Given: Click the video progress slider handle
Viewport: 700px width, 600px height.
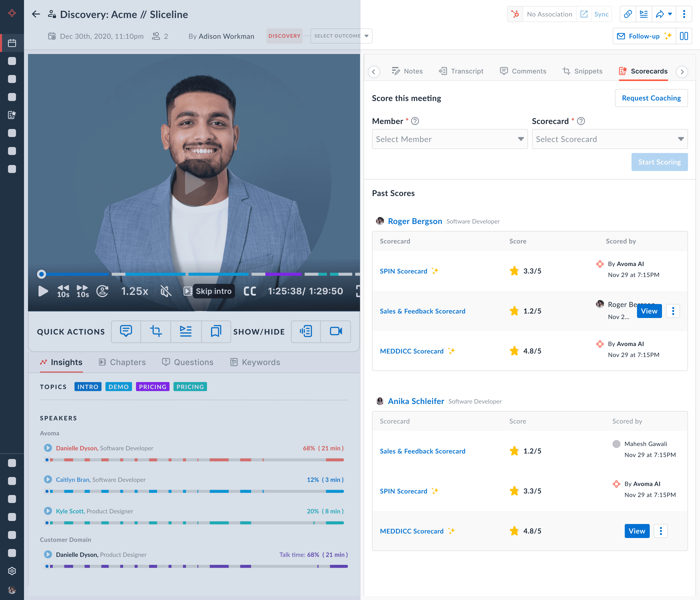Looking at the screenshot, I should [x=41, y=274].
